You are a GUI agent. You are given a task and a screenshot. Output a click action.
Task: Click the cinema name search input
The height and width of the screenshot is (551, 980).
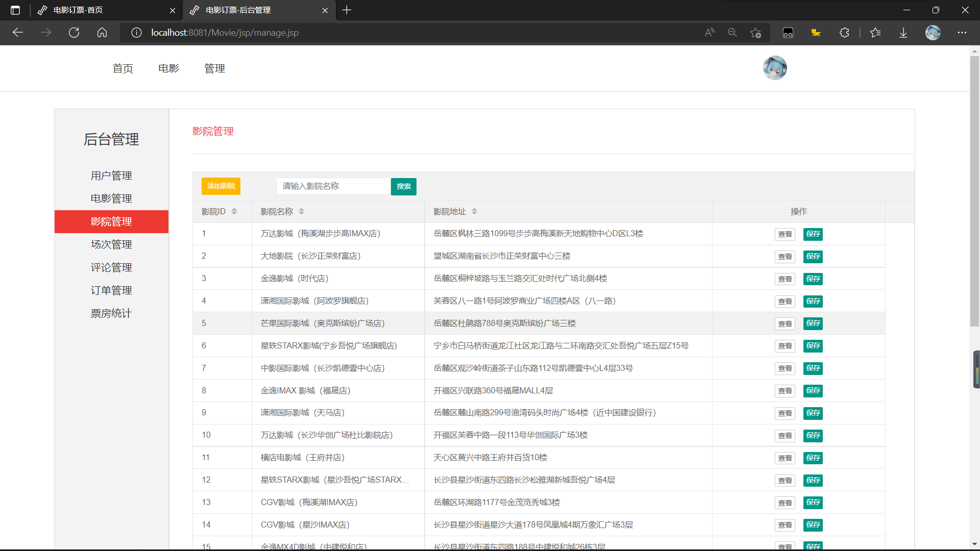point(332,186)
